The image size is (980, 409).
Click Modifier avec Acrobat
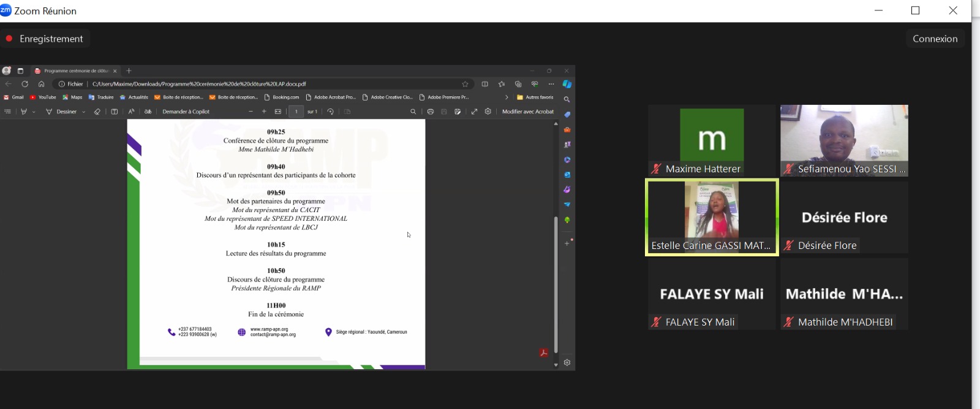click(x=527, y=112)
